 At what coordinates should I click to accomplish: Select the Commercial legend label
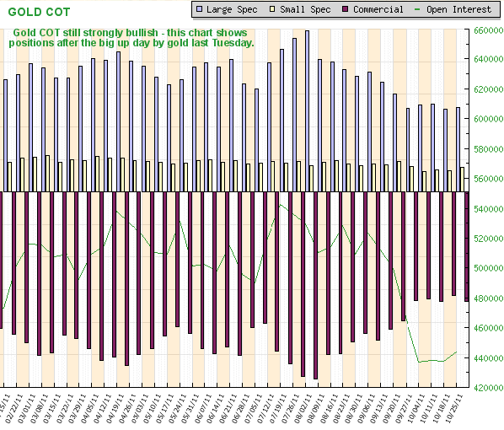pos(378,9)
